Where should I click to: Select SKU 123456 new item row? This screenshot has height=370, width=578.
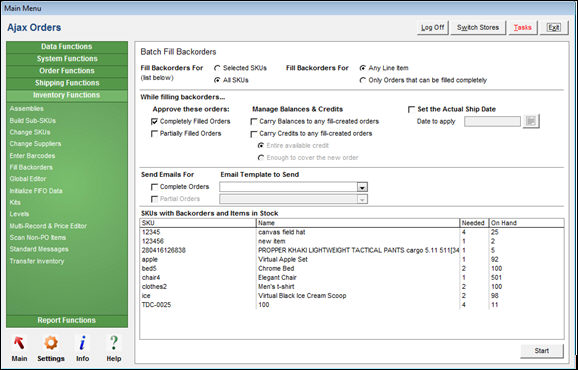[x=352, y=241]
